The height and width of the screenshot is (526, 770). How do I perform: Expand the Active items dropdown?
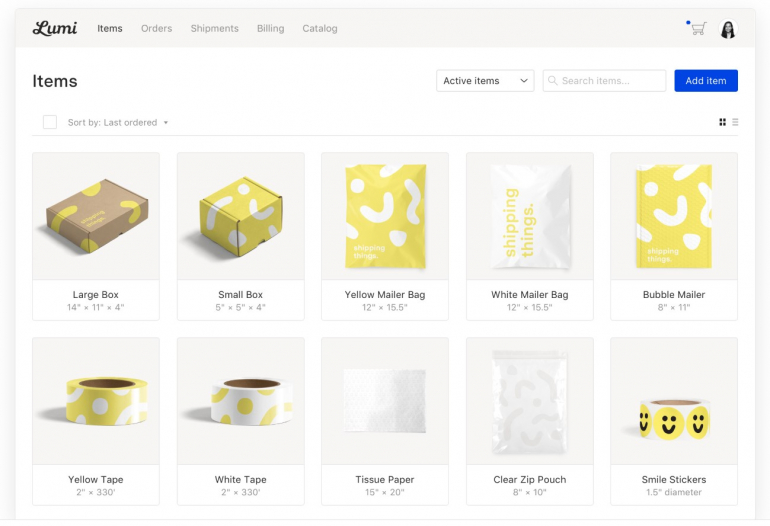point(485,81)
